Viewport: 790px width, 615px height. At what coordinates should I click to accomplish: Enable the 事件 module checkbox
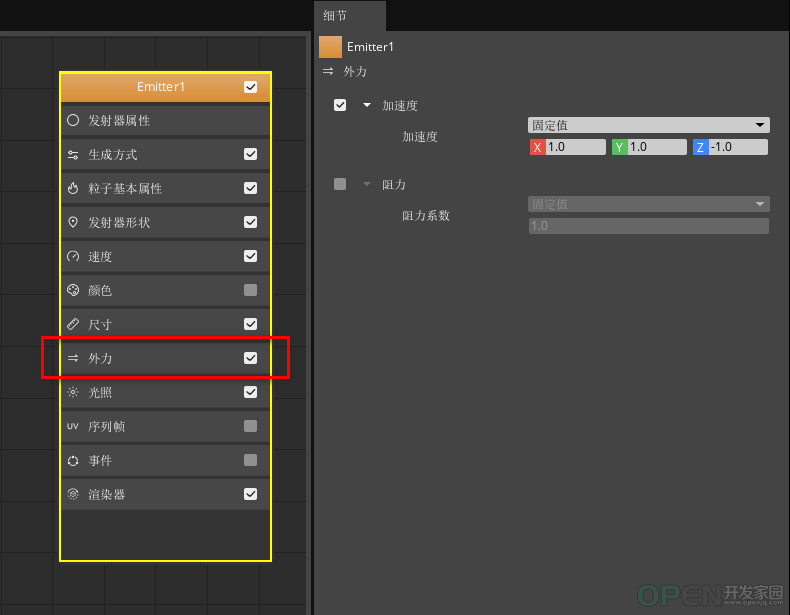(250, 460)
